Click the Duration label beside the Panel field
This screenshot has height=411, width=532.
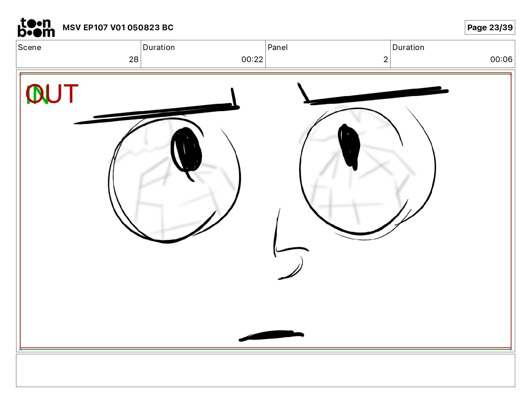[x=408, y=47]
